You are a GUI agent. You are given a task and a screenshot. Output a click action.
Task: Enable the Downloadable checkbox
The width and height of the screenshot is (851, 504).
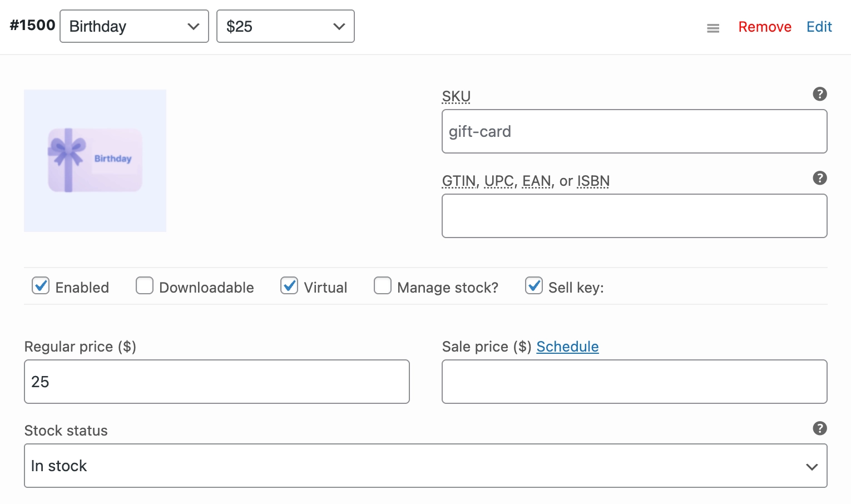tap(144, 285)
